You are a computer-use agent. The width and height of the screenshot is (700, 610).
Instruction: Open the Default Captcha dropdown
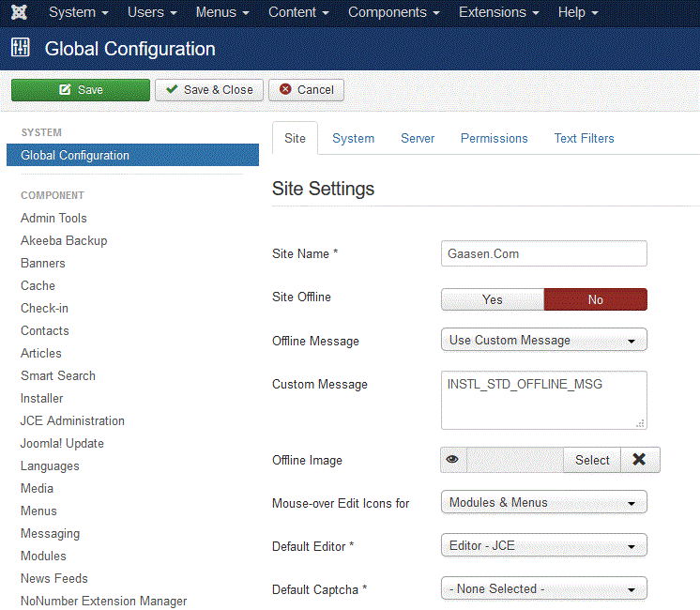[x=543, y=588]
